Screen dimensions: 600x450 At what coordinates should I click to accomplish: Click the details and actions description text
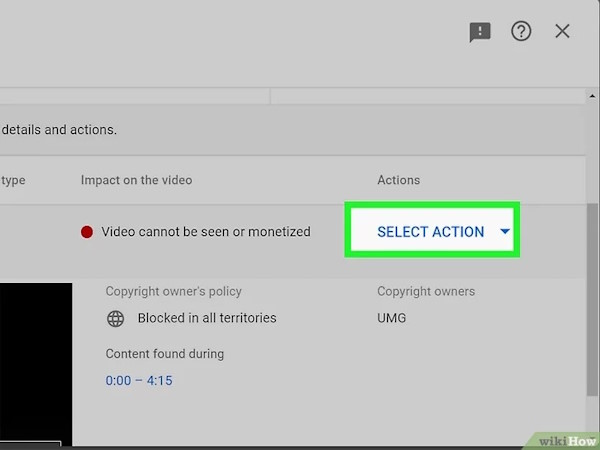[60, 130]
